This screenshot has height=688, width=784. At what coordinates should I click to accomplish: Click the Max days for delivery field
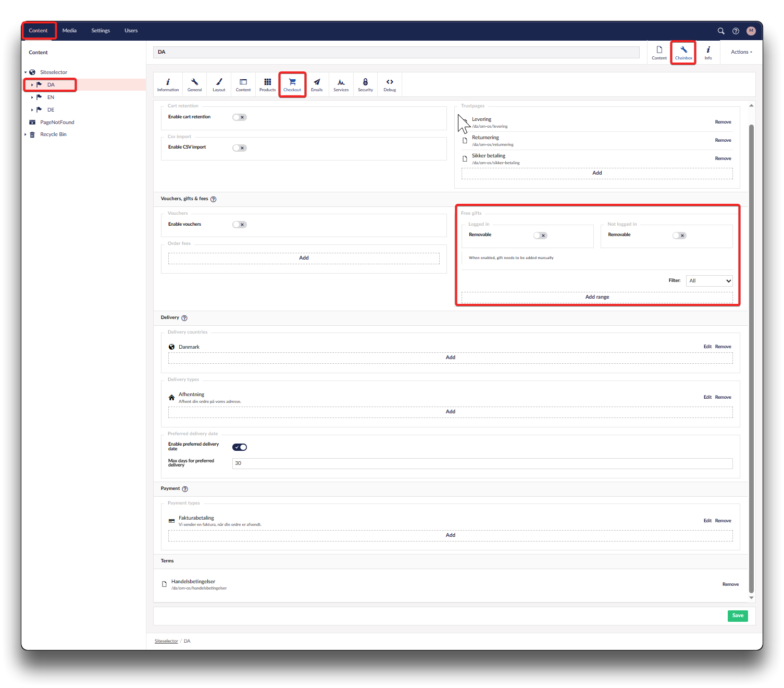[x=482, y=463]
